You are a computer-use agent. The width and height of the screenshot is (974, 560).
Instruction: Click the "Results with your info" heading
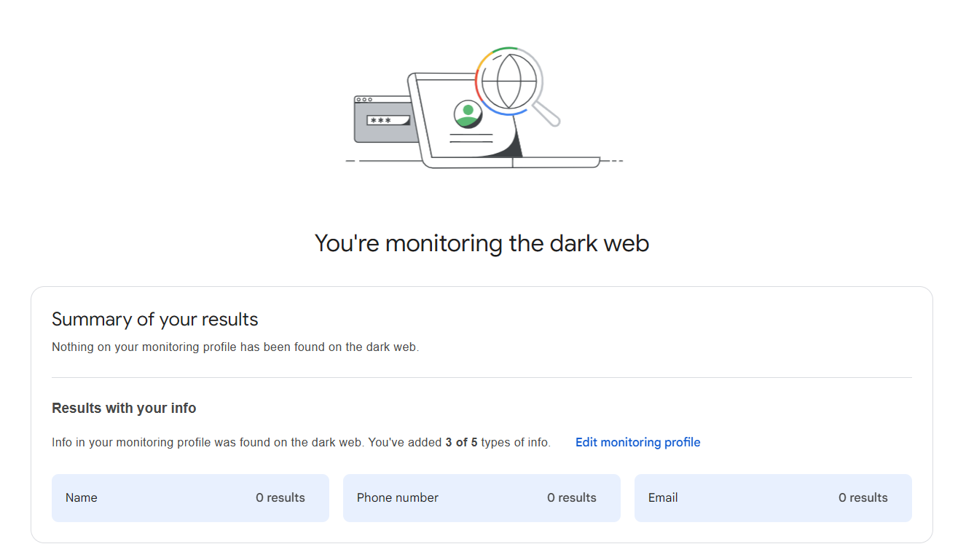(x=124, y=409)
